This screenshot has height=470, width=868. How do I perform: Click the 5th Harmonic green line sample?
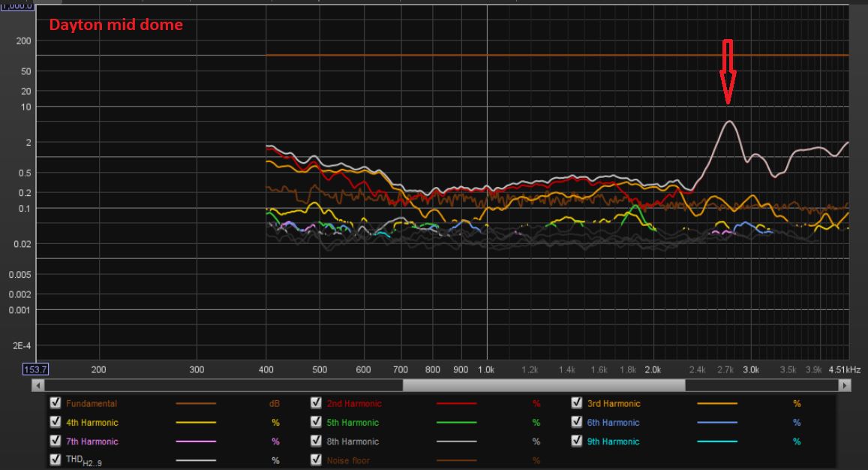coord(457,423)
